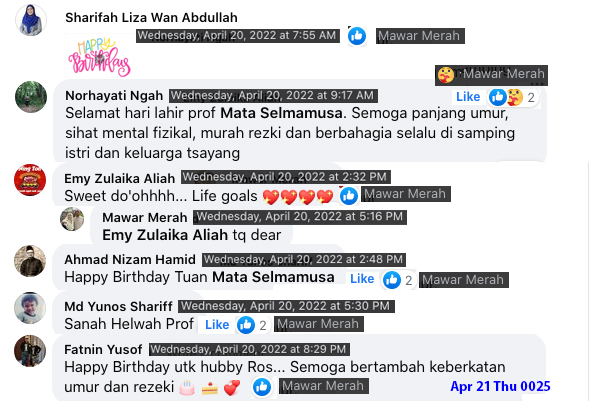Open Md Yunos Shariff's profile name
589x408 pixels.
click(118, 306)
